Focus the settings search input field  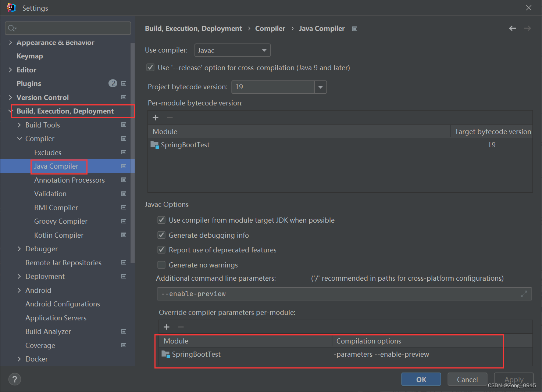[68, 28]
